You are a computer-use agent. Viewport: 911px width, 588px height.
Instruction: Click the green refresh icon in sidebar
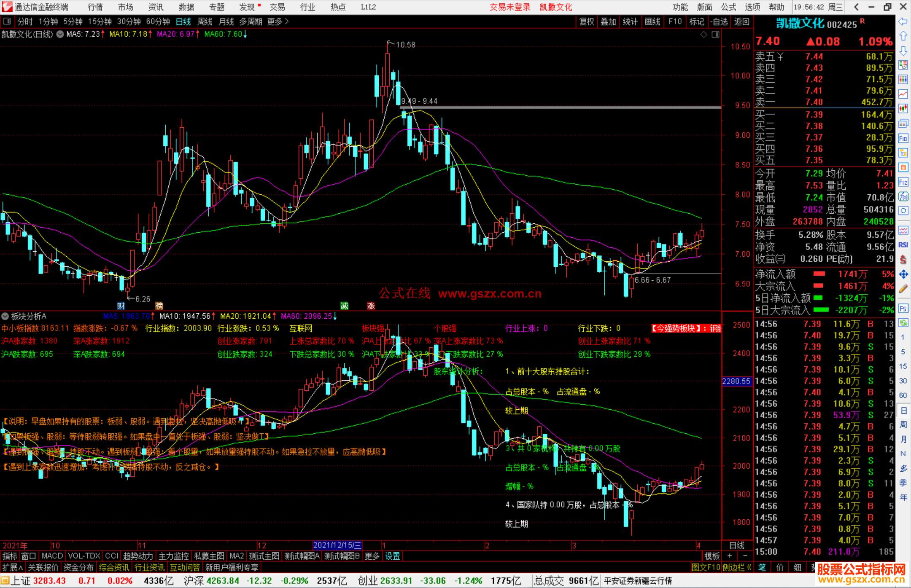(x=903, y=323)
